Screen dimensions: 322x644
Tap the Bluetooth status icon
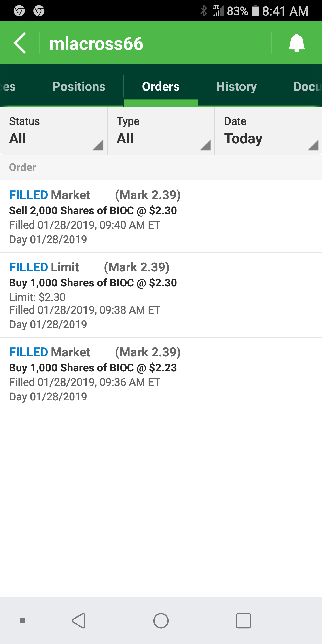(x=204, y=11)
